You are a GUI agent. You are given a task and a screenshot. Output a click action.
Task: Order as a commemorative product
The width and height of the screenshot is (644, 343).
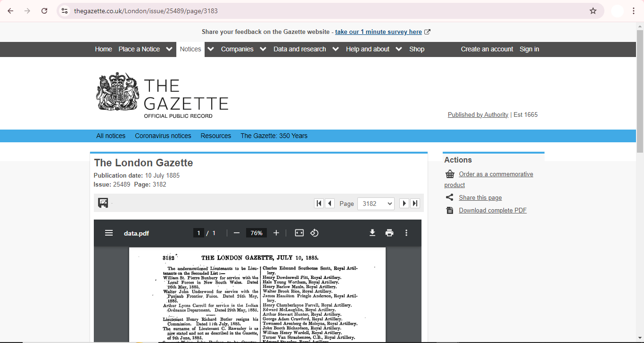[496, 174]
